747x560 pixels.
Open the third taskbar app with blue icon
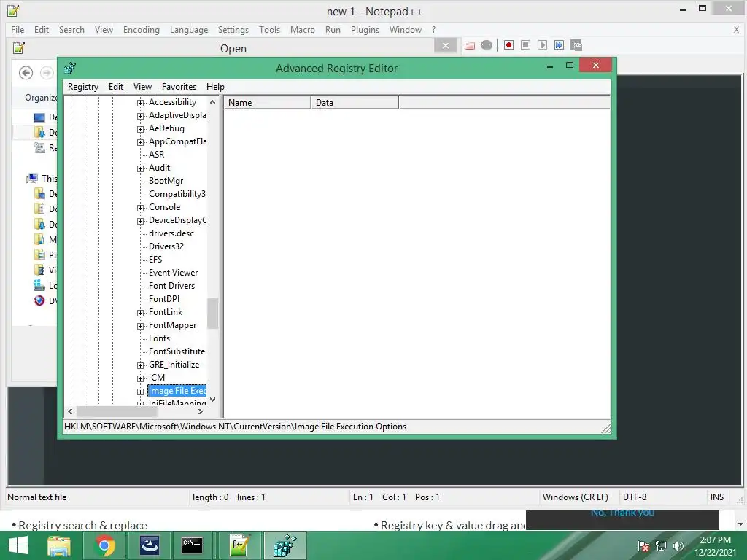[x=149, y=545]
